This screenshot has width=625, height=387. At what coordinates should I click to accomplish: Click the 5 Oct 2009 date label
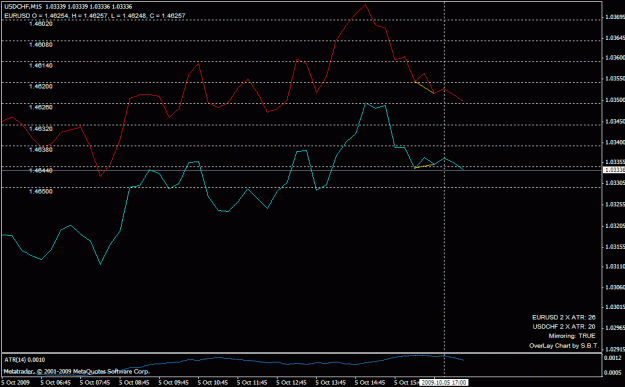[x=15, y=383]
